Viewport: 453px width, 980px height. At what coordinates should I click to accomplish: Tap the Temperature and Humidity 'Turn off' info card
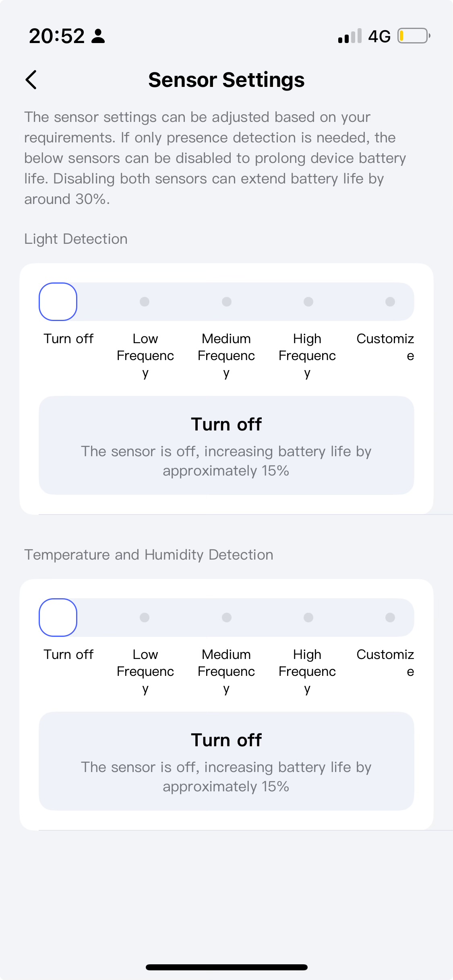[226, 761]
